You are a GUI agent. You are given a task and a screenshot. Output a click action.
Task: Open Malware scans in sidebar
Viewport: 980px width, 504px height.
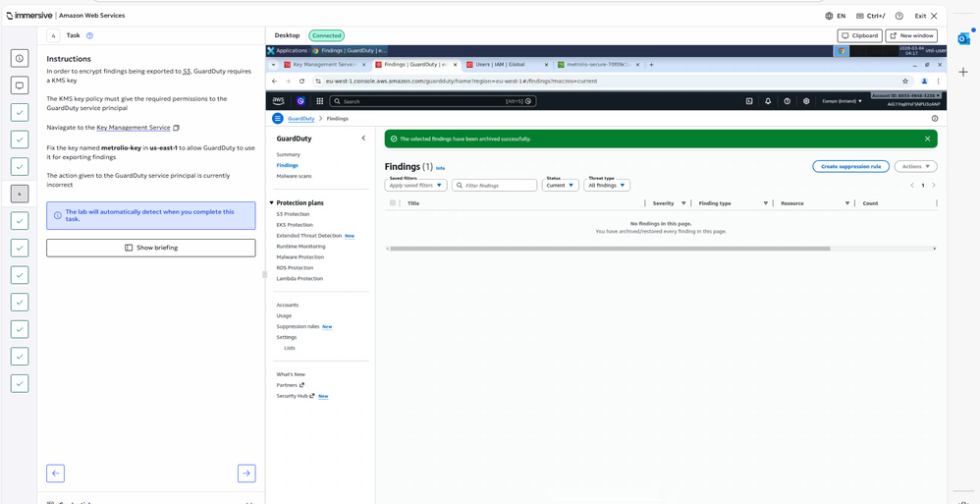pos(294,176)
